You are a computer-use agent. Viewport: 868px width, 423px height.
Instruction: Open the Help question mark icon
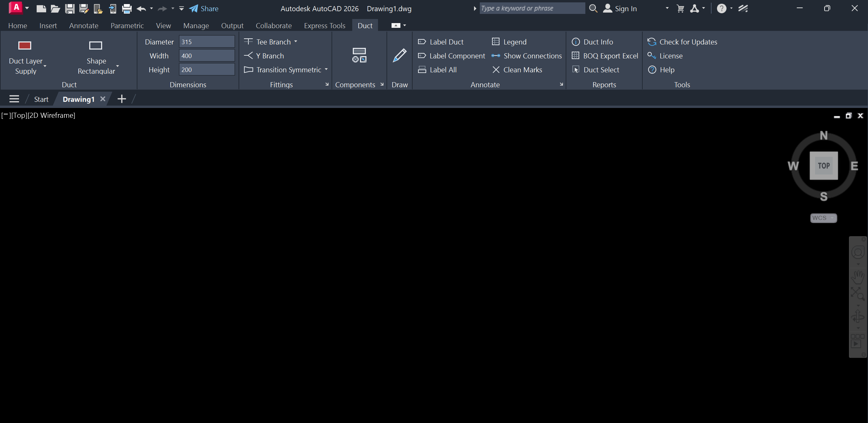point(721,8)
